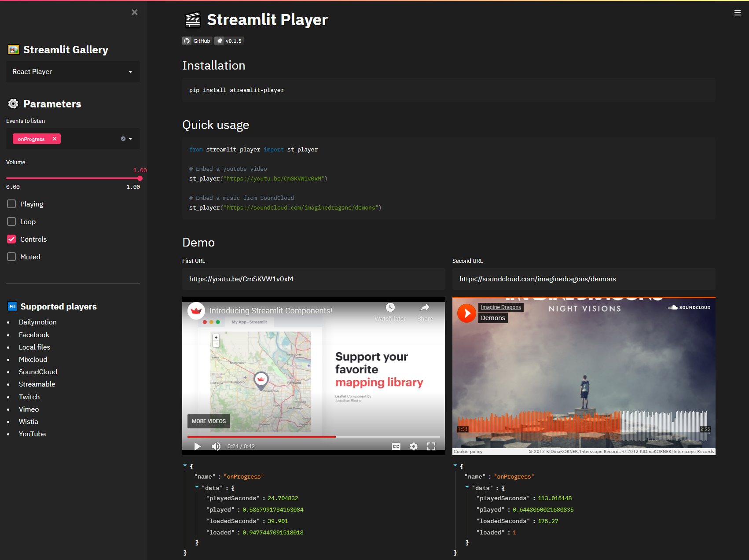Open the Imagine Dragons artist link
This screenshot has height=560, width=749.
click(x=501, y=307)
